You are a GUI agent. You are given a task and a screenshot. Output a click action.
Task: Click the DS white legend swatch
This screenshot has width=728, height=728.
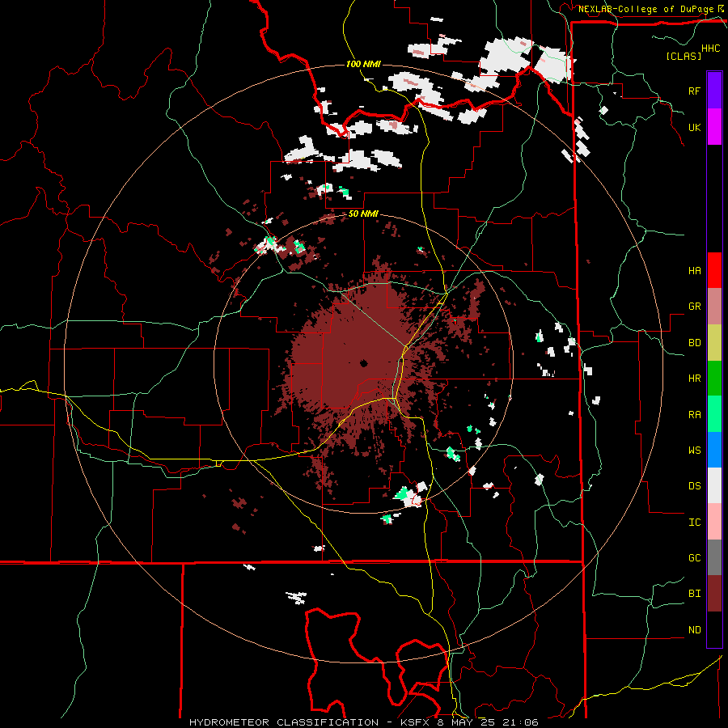(714, 485)
